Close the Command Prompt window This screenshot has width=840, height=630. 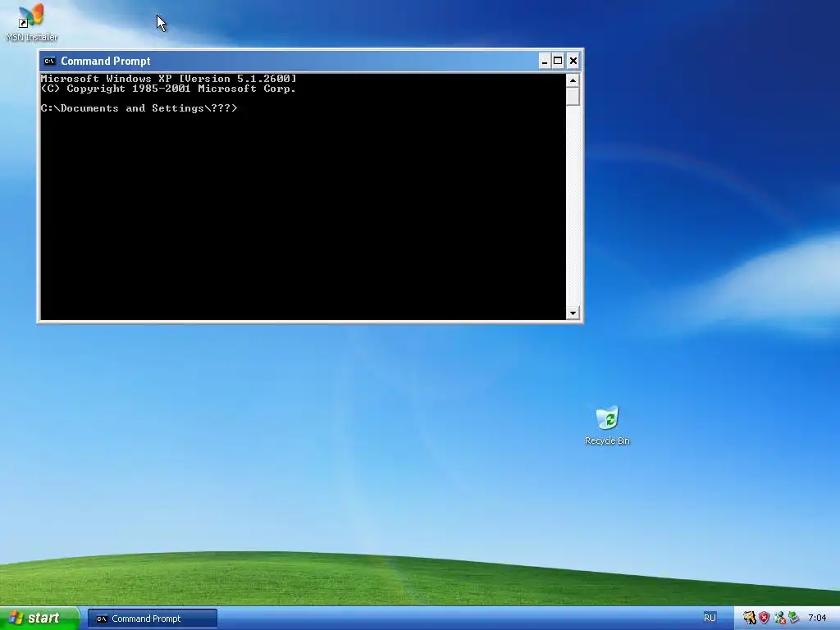click(573, 61)
